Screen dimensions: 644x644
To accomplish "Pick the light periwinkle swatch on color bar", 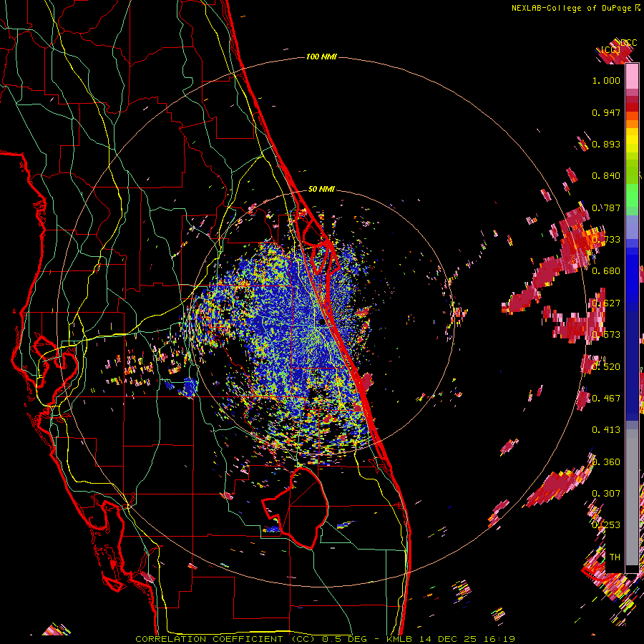I will pos(632,227).
